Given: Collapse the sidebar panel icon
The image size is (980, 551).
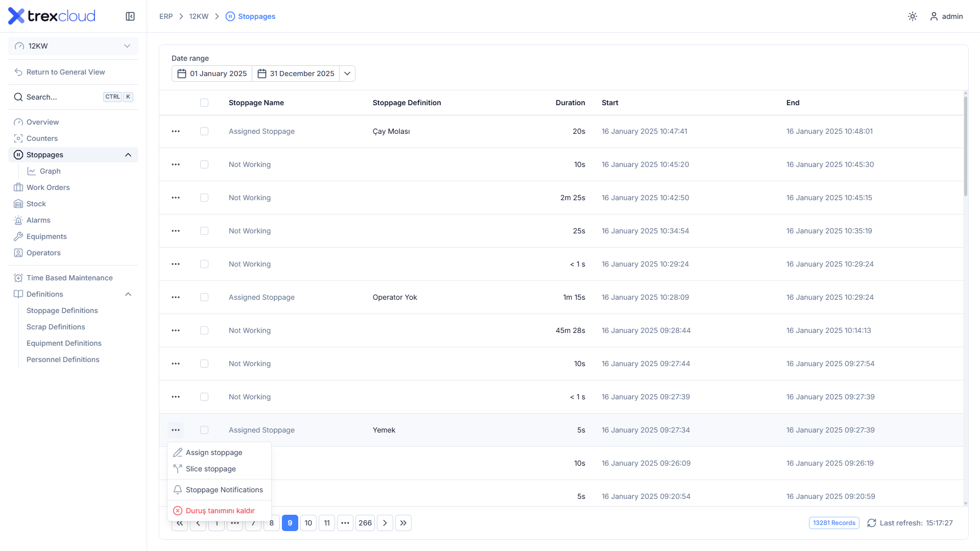Looking at the screenshot, I should point(130,16).
